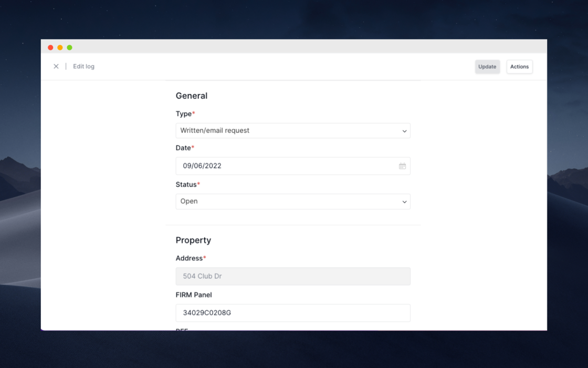
Task: Click the X icon to close Edit log
Action: point(56,66)
